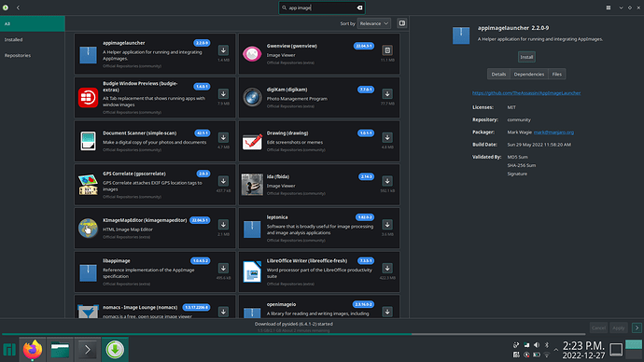The height and width of the screenshot is (362, 644).
Task: Select the libappimage package title
Action: [x=117, y=261]
